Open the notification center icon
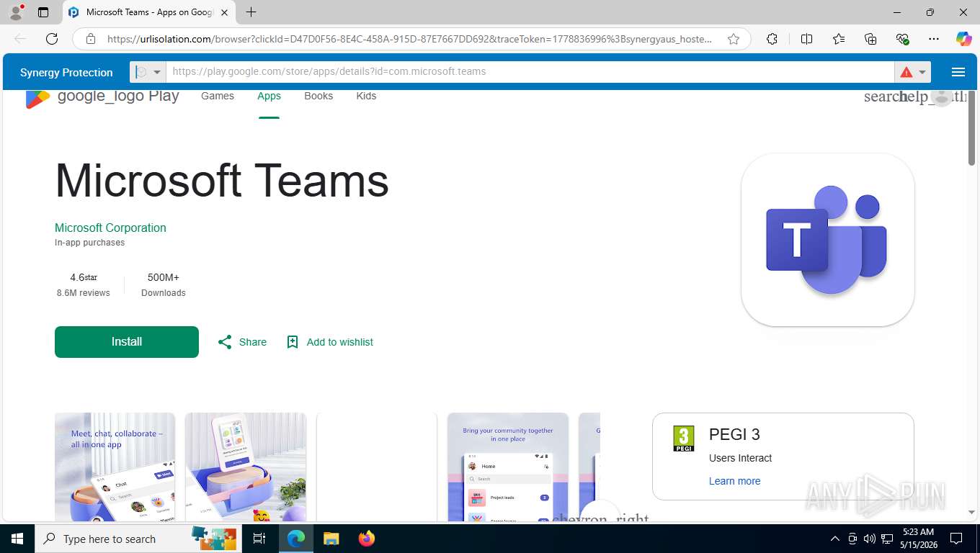980x553 pixels. [956, 539]
